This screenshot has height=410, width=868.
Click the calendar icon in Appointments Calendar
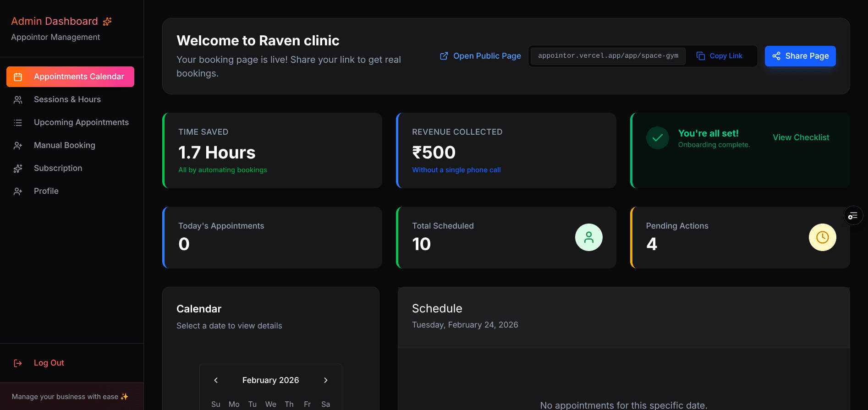(x=18, y=77)
